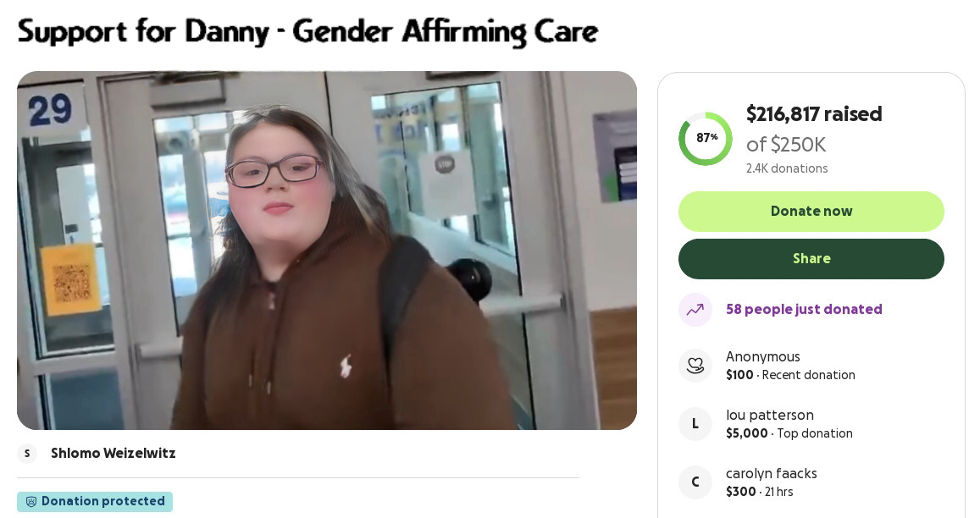Click the purple trending arrow icon
The width and height of the screenshot is (980, 518).
coord(695,309)
